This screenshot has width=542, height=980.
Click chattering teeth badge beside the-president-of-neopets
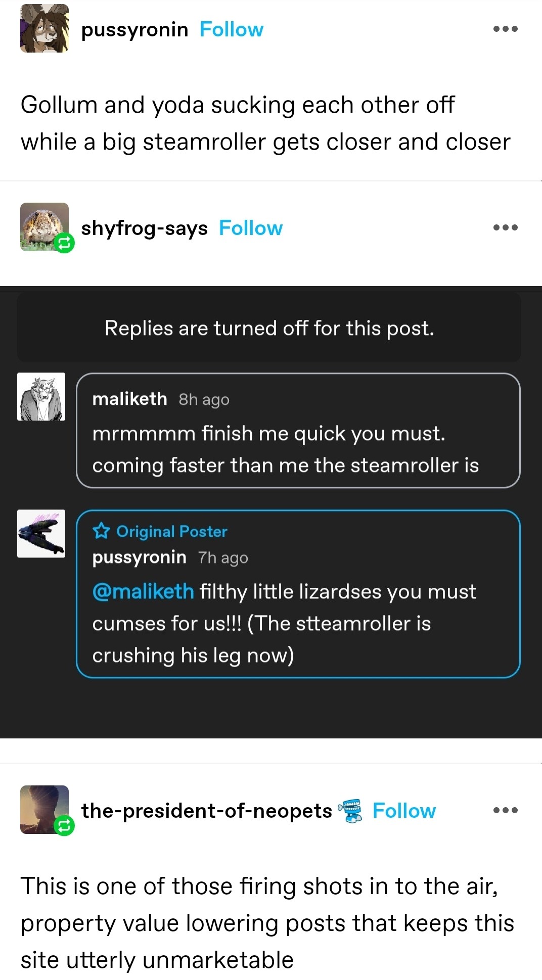click(351, 811)
